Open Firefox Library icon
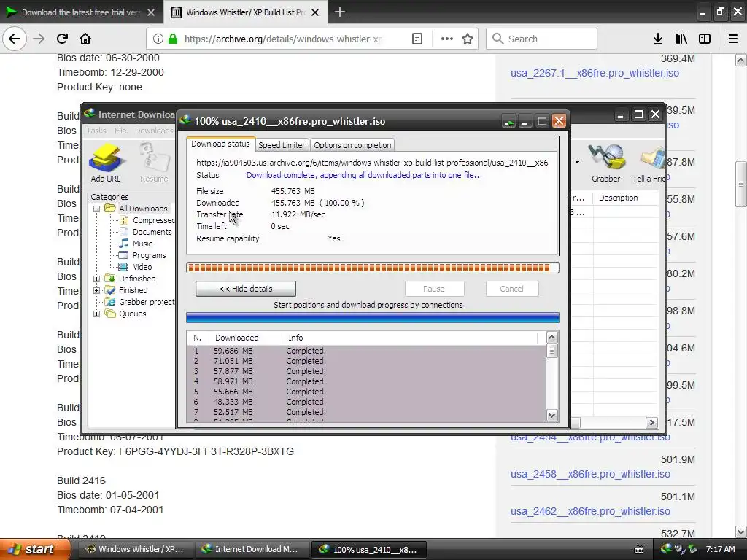Screen dimensions: 747x560 point(681,39)
